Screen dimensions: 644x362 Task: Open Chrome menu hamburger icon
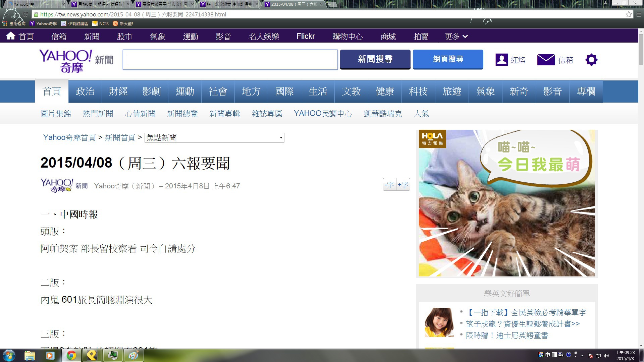[639, 14]
